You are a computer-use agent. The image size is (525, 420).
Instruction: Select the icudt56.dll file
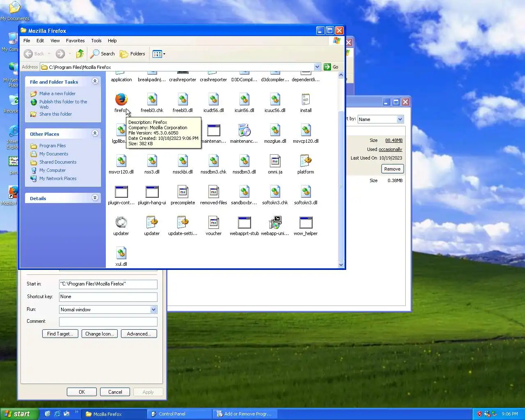213,103
